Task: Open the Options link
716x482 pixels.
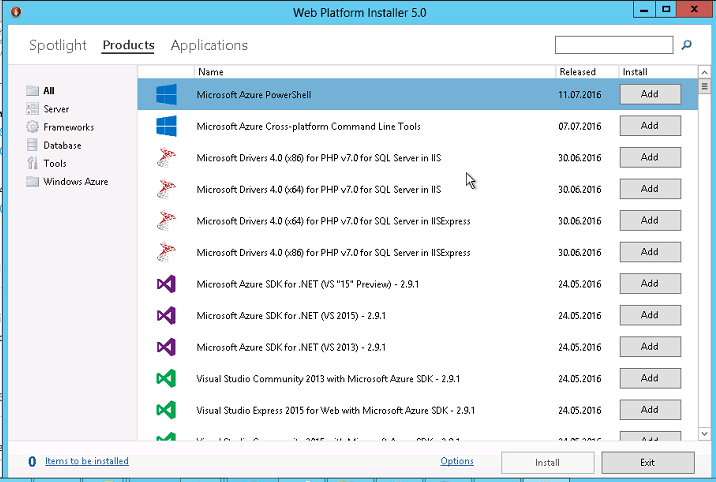Action: pyautogui.click(x=456, y=461)
